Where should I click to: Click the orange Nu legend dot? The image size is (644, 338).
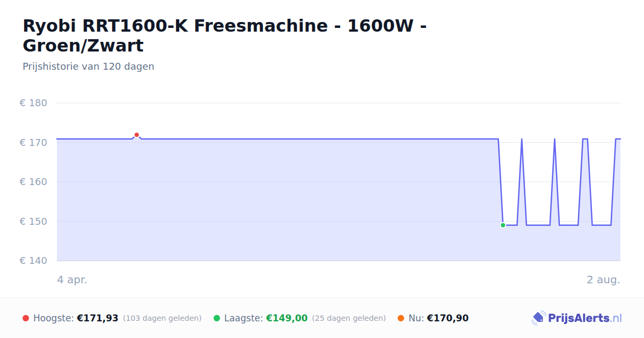[401, 318]
